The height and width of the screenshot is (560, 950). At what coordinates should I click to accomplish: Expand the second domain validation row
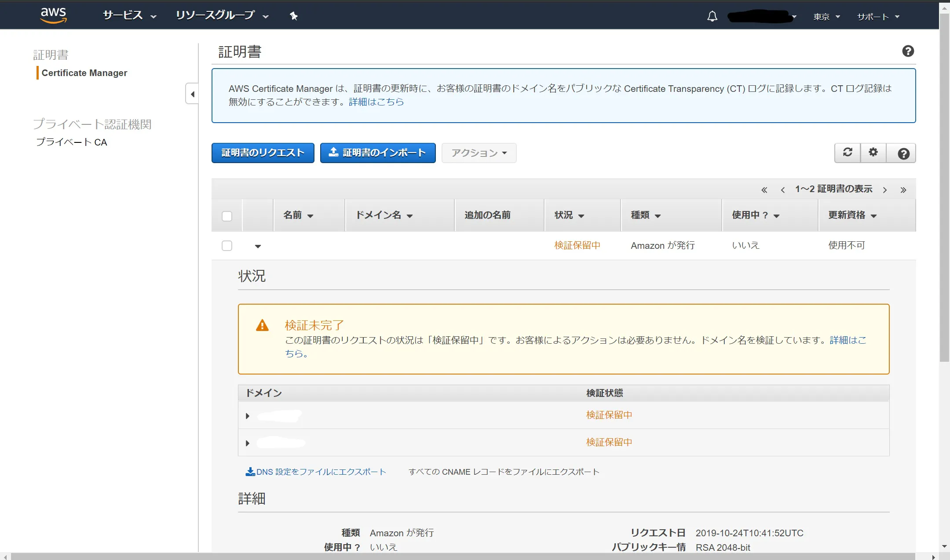248,443
